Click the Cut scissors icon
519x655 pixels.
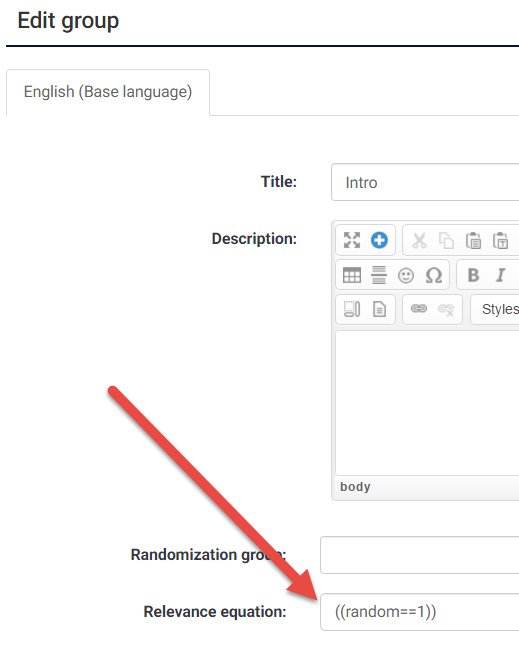(419, 241)
